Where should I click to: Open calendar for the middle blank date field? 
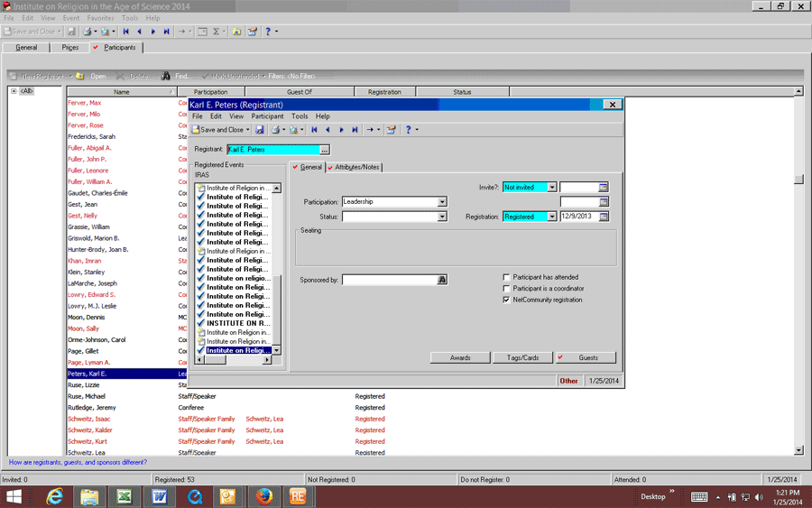pyautogui.click(x=604, y=201)
